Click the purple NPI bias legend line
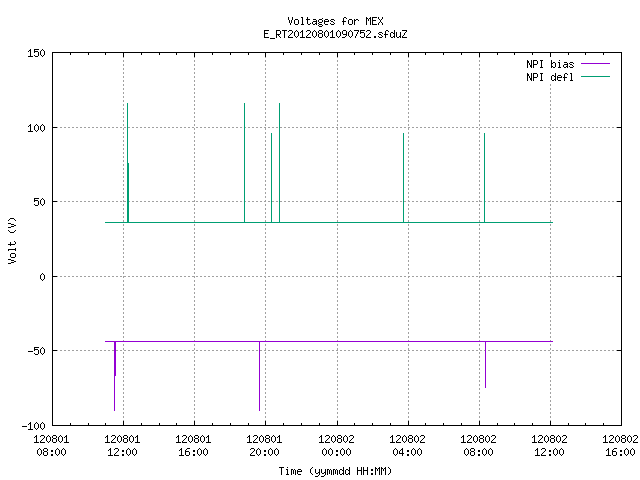The width and height of the screenshot is (640, 480). point(595,64)
